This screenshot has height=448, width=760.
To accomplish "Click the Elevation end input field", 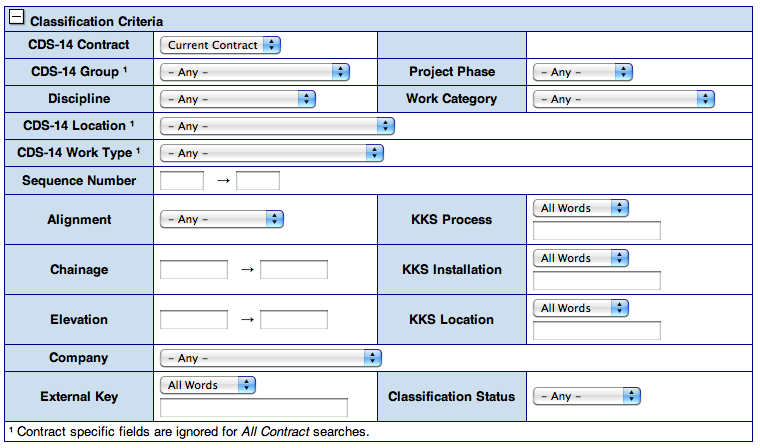I will pos(293,319).
